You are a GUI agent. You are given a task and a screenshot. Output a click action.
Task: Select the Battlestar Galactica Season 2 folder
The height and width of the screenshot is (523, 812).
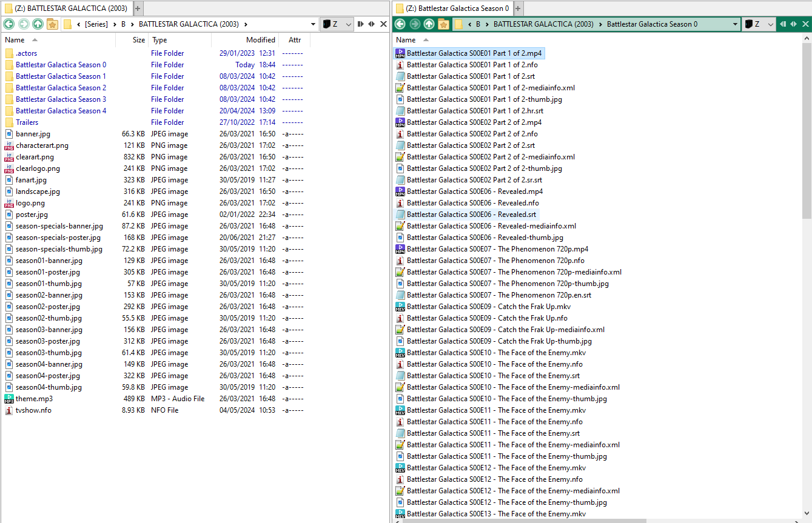point(61,88)
